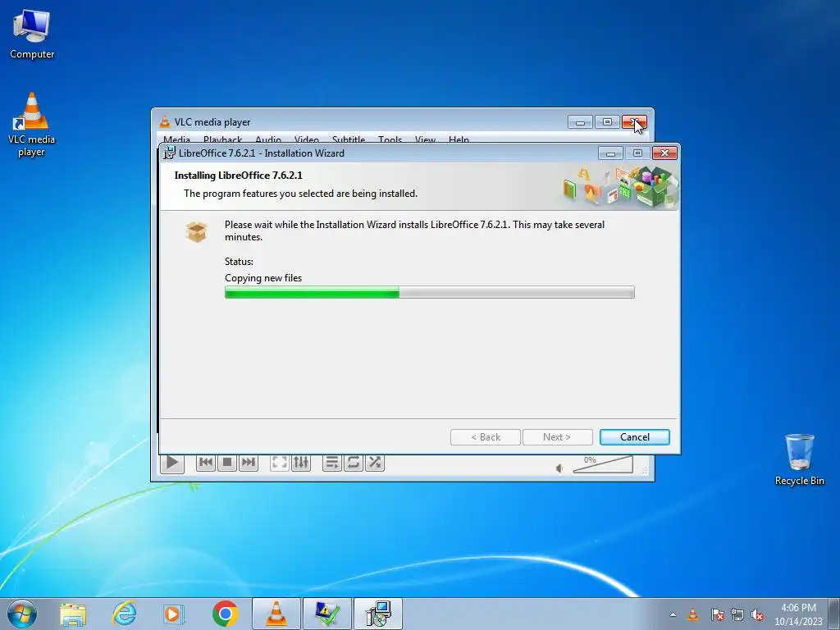The height and width of the screenshot is (630, 840).
Task: Open the Audio menu in VLC
Action: coord(268,139)
